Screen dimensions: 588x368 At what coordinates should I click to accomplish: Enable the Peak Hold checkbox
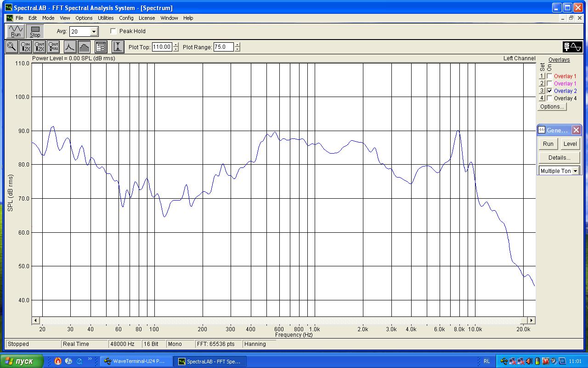113,31
